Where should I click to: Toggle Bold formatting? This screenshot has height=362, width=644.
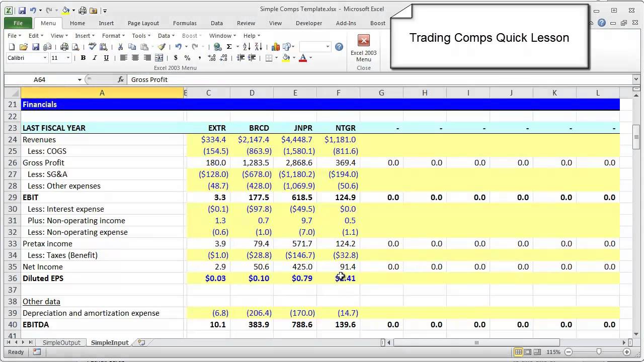coord(83,58)
